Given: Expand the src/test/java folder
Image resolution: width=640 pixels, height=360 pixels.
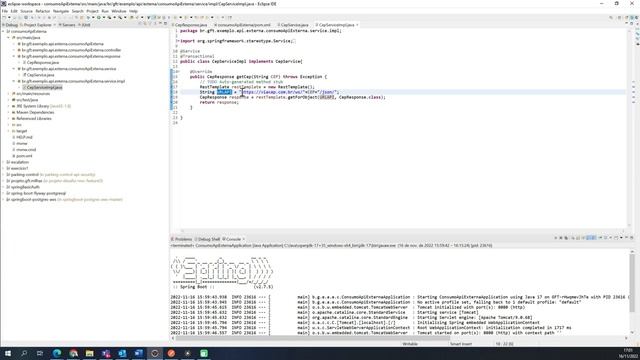Looking at the screenshot, I should coord(8,100).
